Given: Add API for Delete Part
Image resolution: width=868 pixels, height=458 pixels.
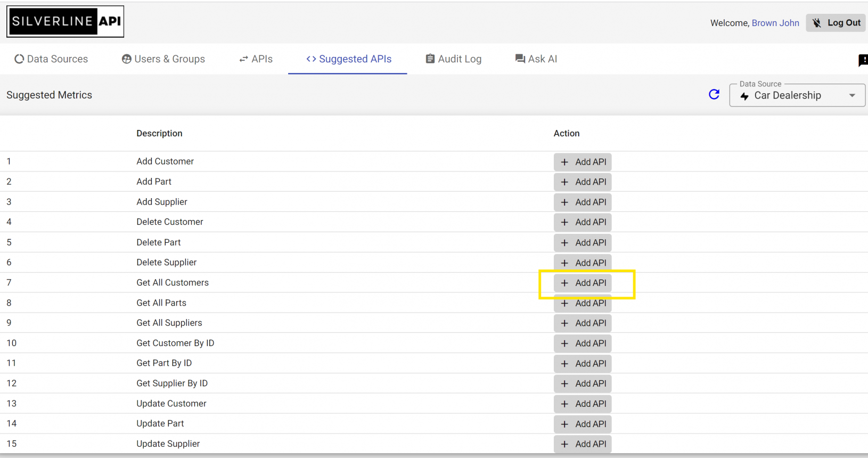Looking at the screenshot, I should point(583,243).
